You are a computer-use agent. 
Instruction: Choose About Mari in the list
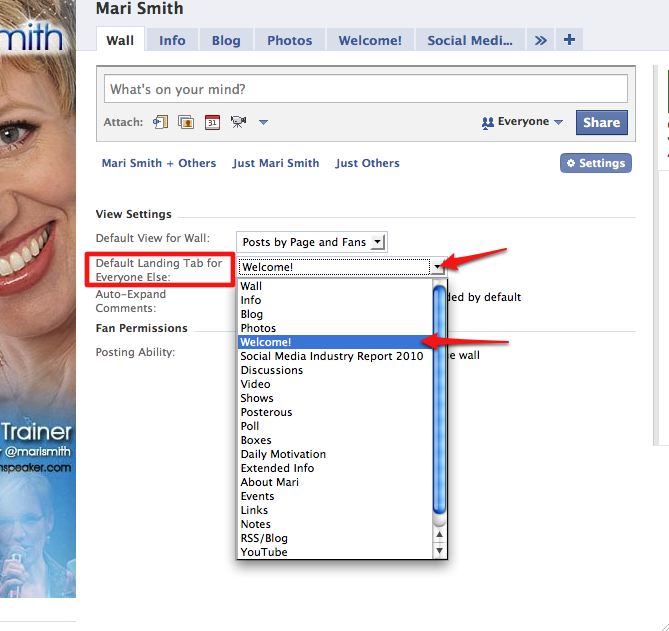click(x=335, y=482)
